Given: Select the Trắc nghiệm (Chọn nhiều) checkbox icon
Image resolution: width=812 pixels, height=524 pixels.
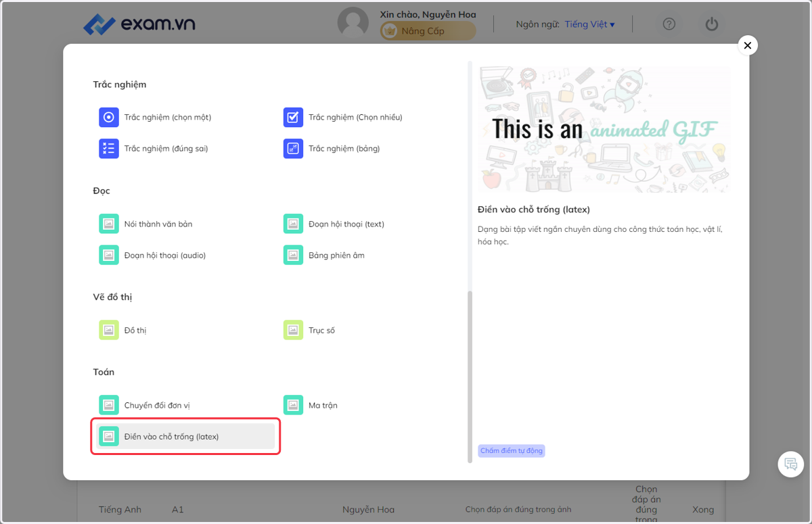Looking at the screenshot, I should coord(293,117).
